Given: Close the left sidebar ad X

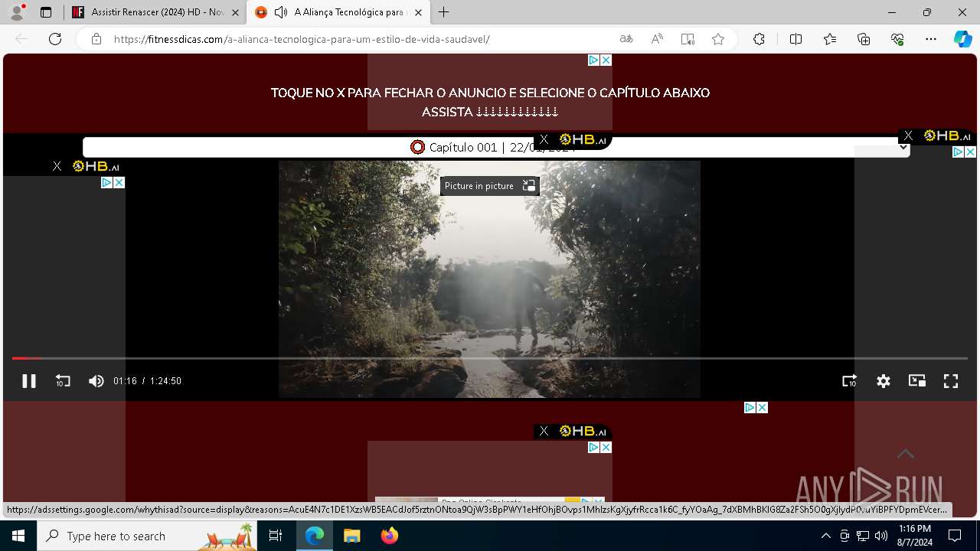Looking at the screenshot, I should pos(119,182).
